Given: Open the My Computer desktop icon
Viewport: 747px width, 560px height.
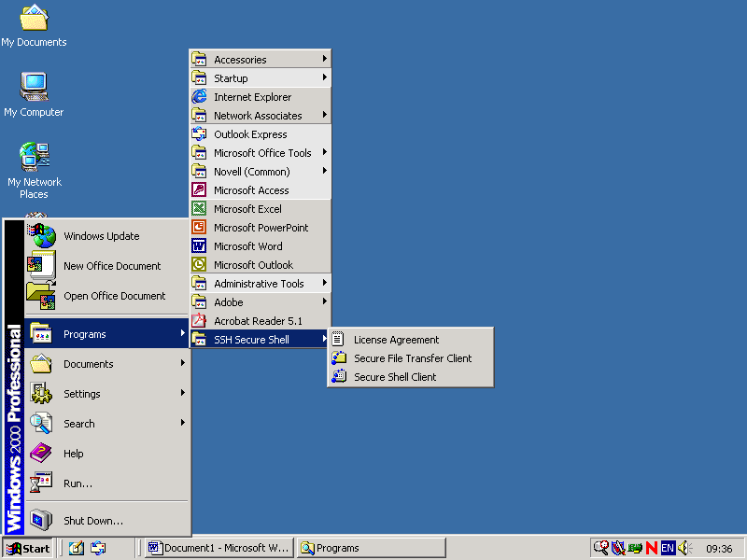Looking at the screenshot, I should [34, 87].
